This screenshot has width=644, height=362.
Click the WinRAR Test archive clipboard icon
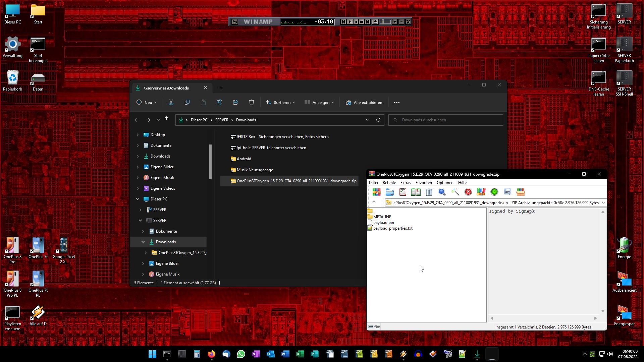pyautogui.click(x=402, y=192)
